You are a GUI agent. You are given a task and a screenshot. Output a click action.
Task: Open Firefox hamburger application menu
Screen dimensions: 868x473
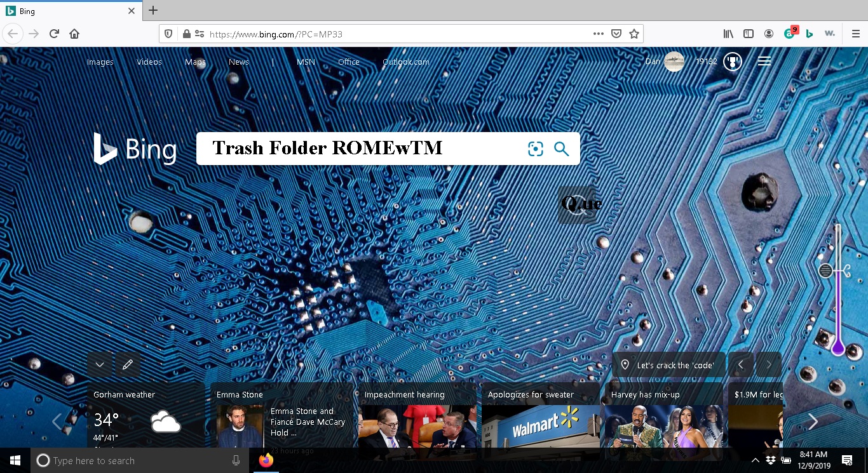pos(855,34)
